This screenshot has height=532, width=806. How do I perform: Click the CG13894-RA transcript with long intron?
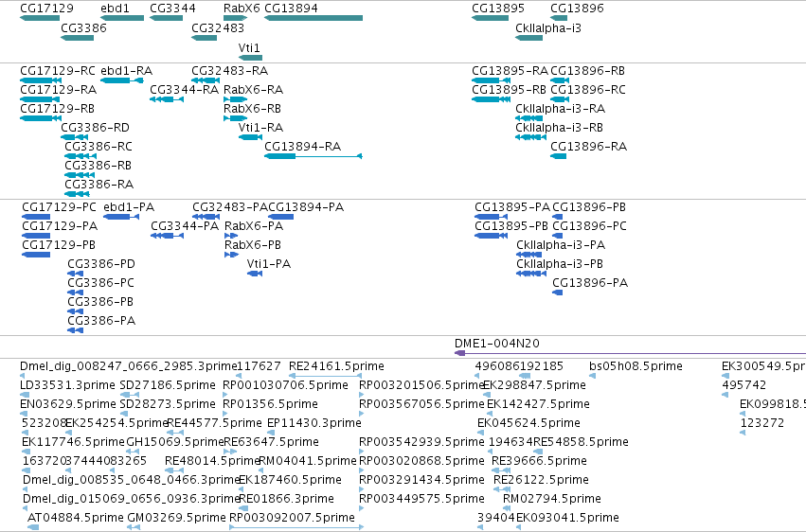pos(313,156)
